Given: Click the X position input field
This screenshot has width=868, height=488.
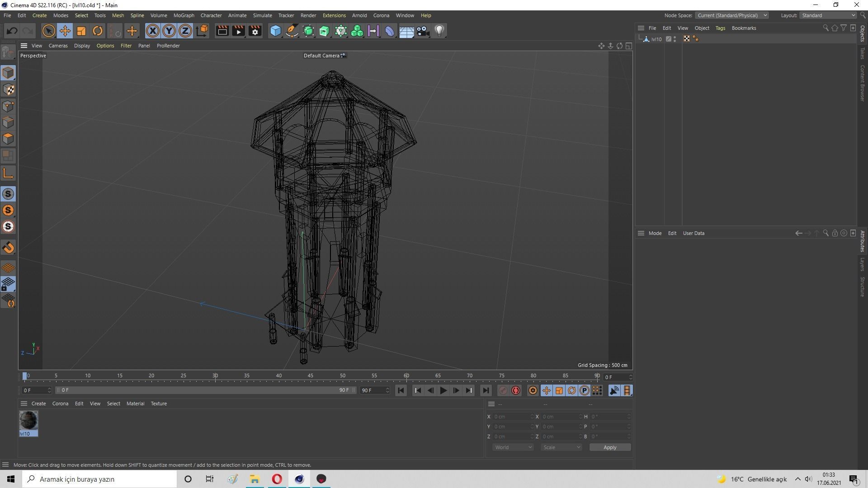Looking at the screenshot, I should tap(512, 417).
